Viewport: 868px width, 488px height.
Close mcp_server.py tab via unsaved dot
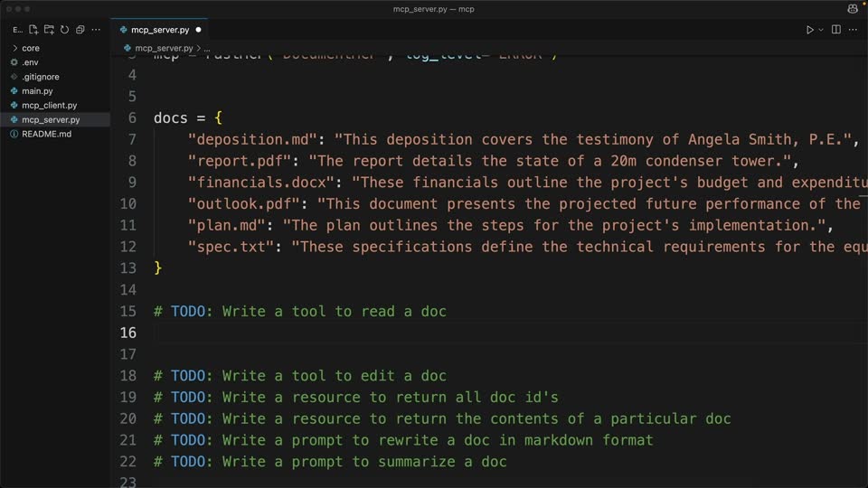[198, 30]
